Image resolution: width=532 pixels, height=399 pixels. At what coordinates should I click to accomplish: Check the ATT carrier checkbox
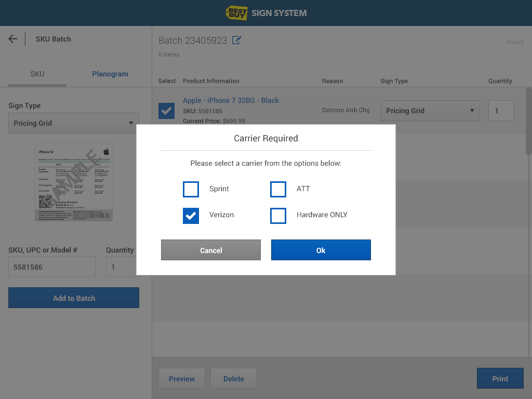278,189
